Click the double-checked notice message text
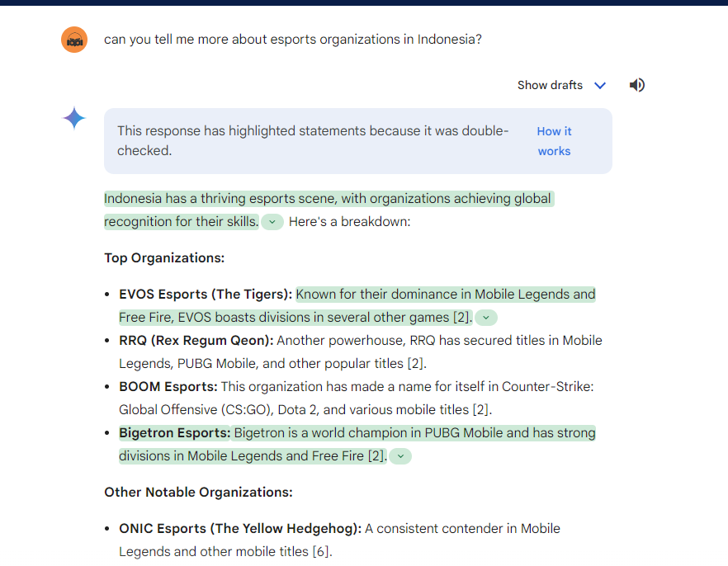Screen dimensions: 728x566 click(313, 141)
